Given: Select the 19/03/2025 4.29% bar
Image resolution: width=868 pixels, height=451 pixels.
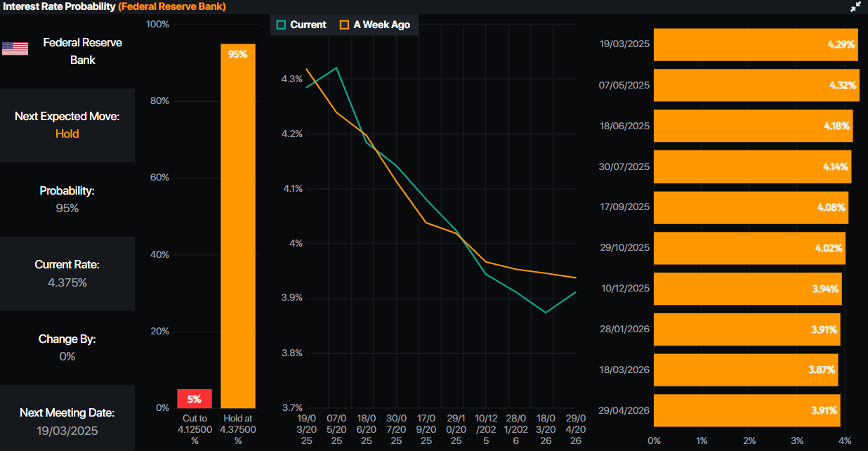Looking at the screenshot, I should tap(756, 44).
